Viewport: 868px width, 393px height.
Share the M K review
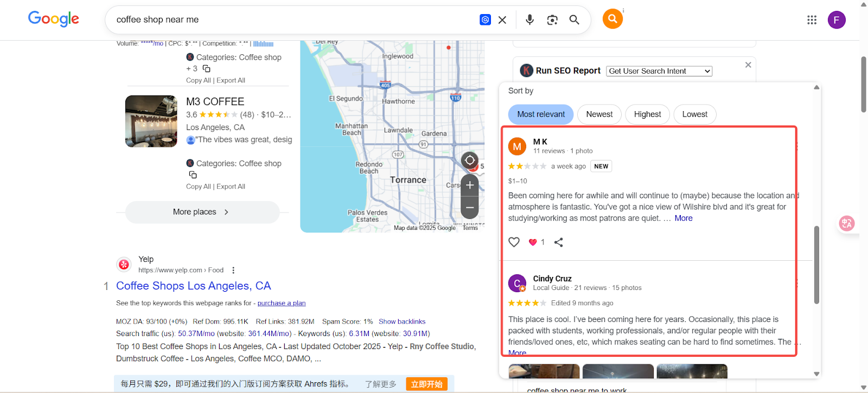558,242
